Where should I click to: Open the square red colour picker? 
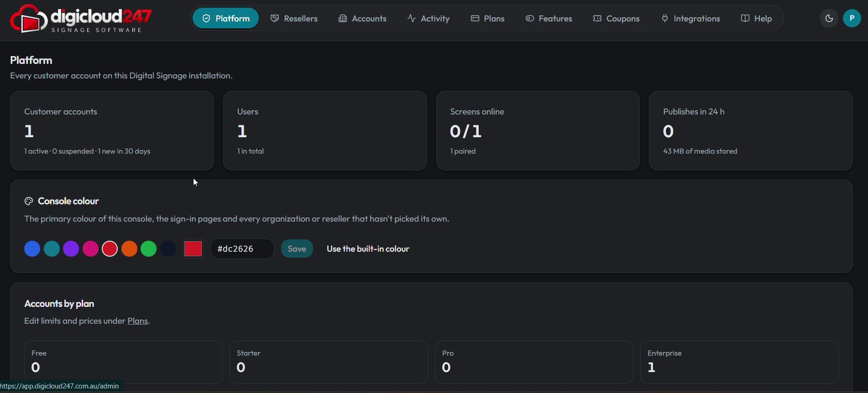click(x=193, y=249)
